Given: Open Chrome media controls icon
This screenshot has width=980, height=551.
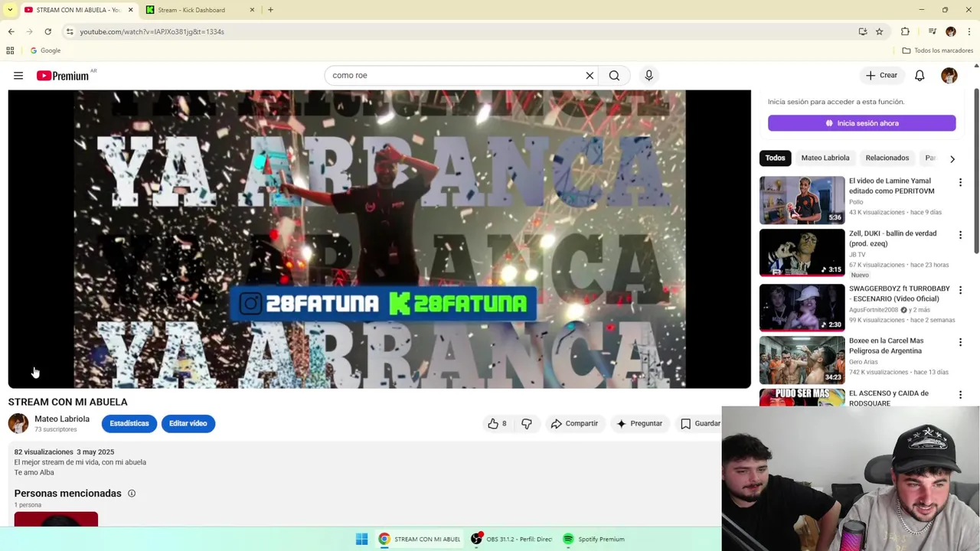Looking at the screenshot, I should [932, 31].
